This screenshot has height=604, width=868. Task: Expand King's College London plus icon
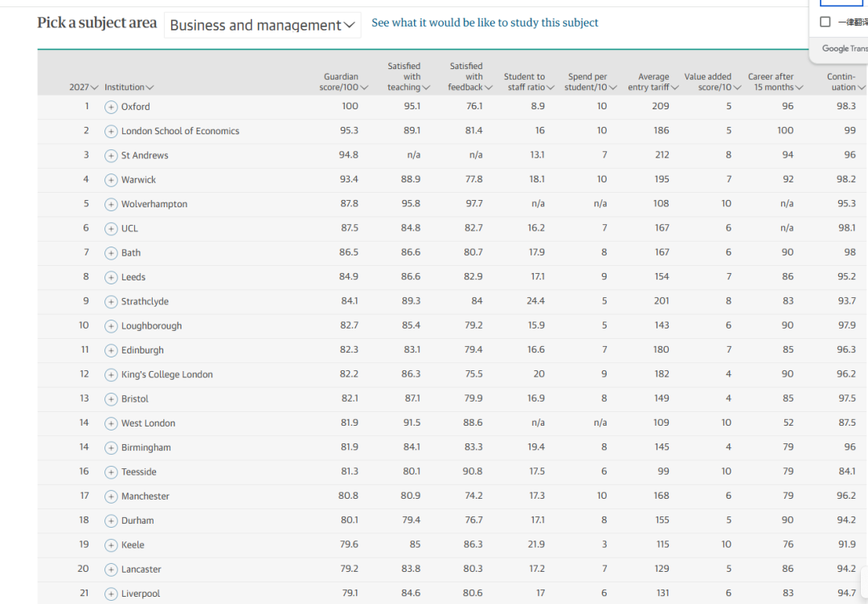point(111,375)
